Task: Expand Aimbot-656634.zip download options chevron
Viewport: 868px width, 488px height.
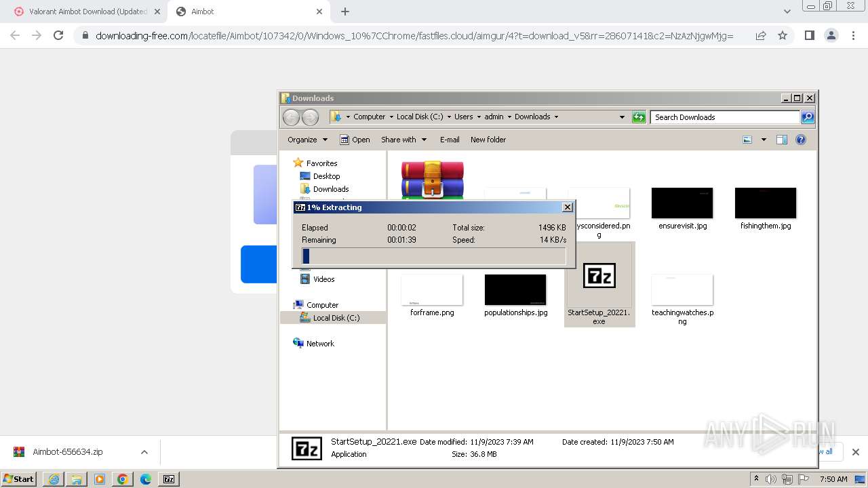Action: point(144,452)
